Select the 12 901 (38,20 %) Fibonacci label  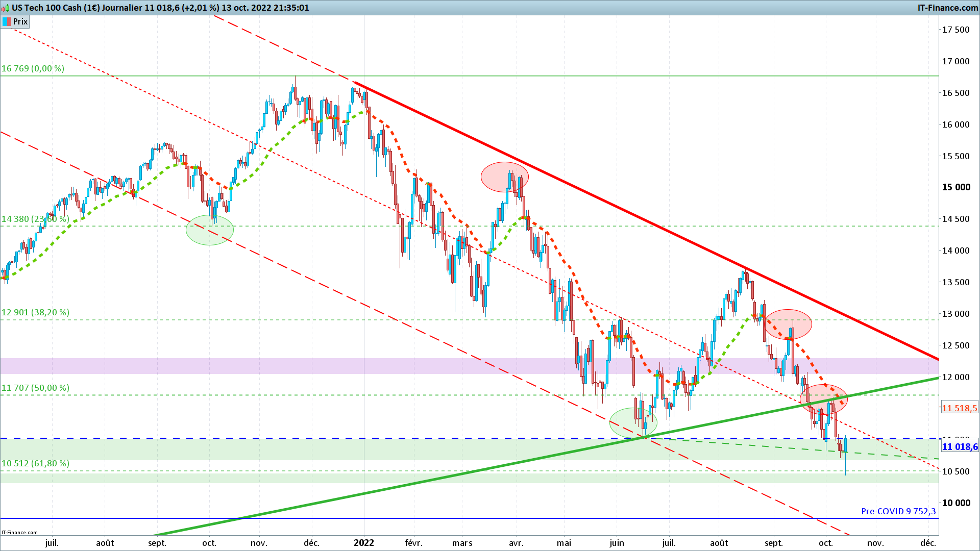click(x=35, y=312)
